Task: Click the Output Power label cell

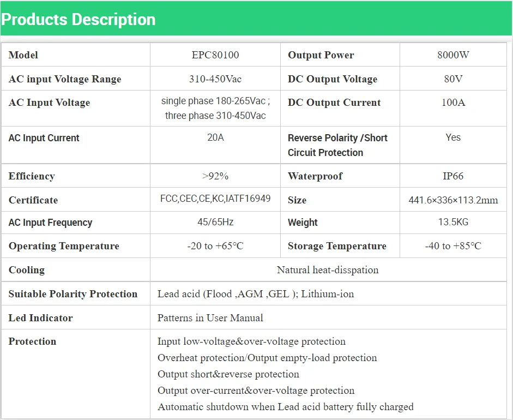Action: [x=340, y=55]
